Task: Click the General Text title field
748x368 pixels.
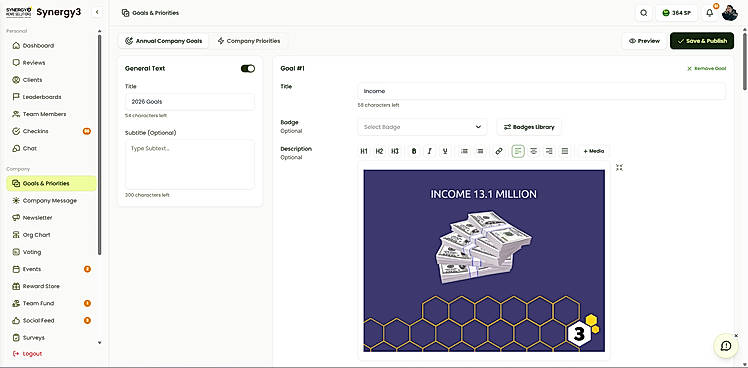Action: pyautogui.click(x=190, y=102)
